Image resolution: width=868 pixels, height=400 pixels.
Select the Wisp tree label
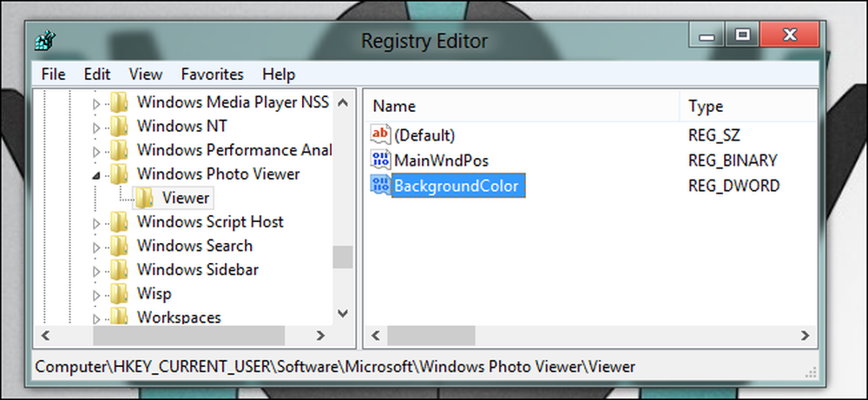click(x=154, y=294)
